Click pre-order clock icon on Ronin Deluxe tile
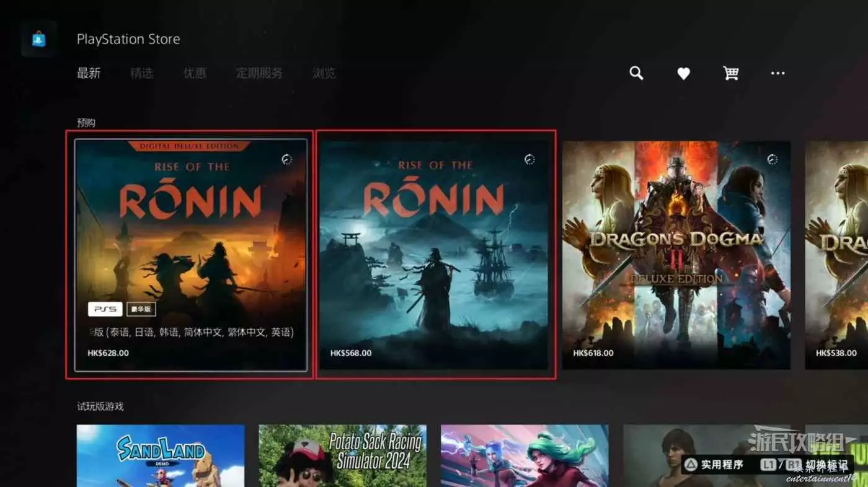The width and height of the screenshot is (868, 487). (286, 159)
